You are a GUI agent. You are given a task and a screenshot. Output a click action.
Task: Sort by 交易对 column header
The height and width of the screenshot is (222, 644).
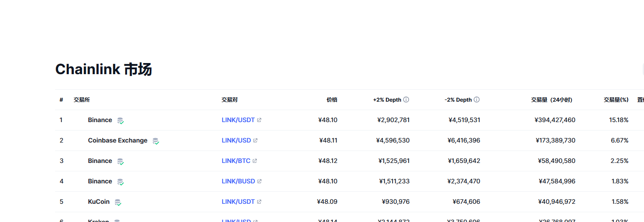coord(230,100)
